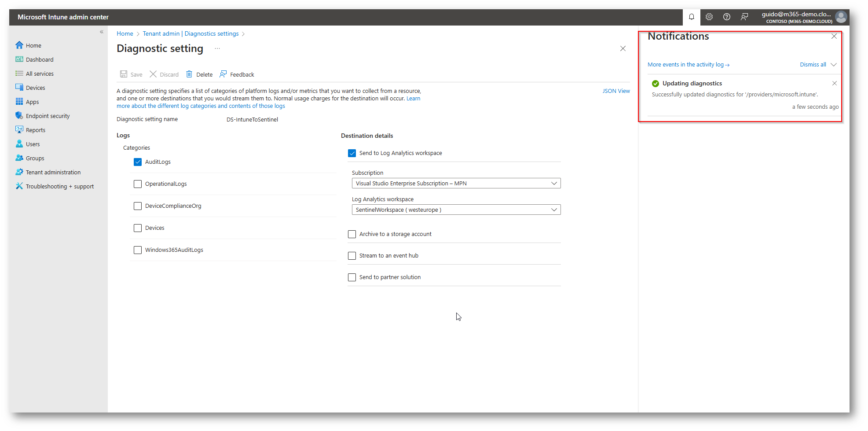
Task: Select Reports in the navigation menu
Action: 36,130
